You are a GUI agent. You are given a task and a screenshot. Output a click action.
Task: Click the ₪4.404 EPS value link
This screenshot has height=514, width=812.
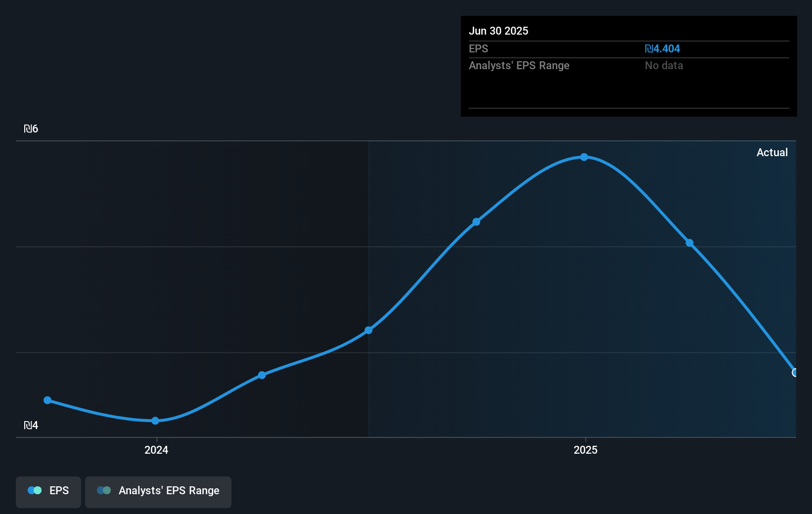(663, 48)
